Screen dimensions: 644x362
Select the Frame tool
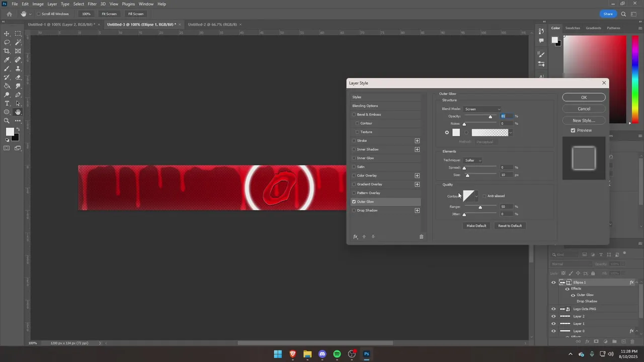coord(18,51)
